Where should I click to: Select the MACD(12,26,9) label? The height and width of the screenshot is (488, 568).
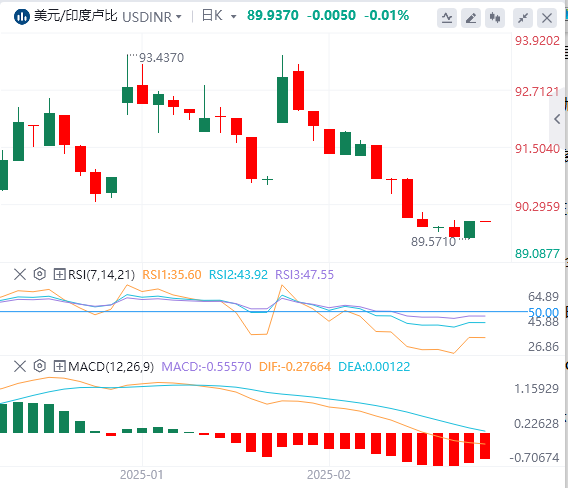click(x=111, y=367)
